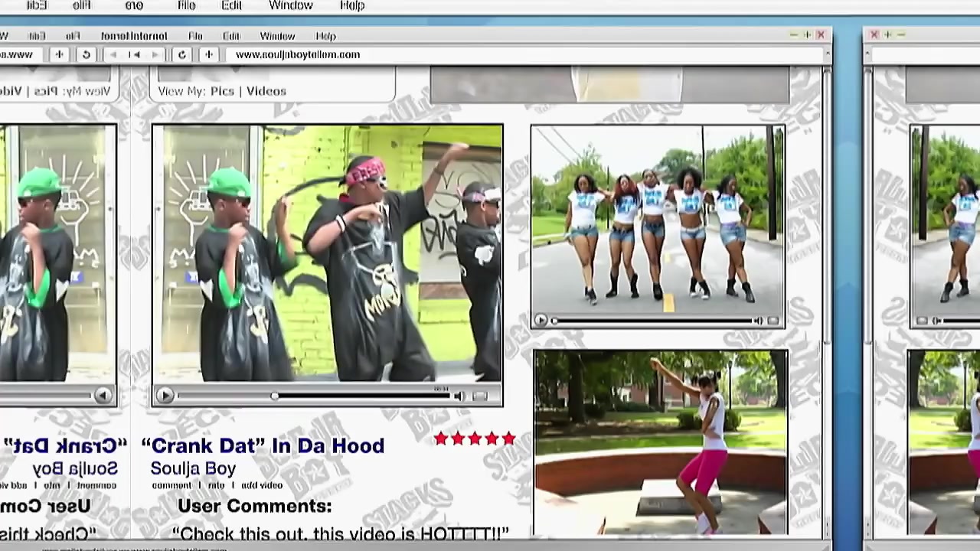Reload page using icon after forward arrow
The height and width of the screenshot is (551, 980).
point(181,54)
